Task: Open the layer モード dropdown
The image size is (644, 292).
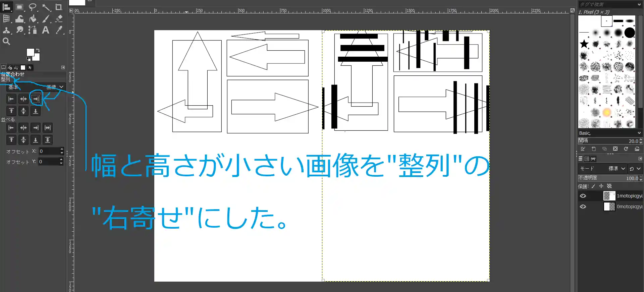Action: click(617, 169)
